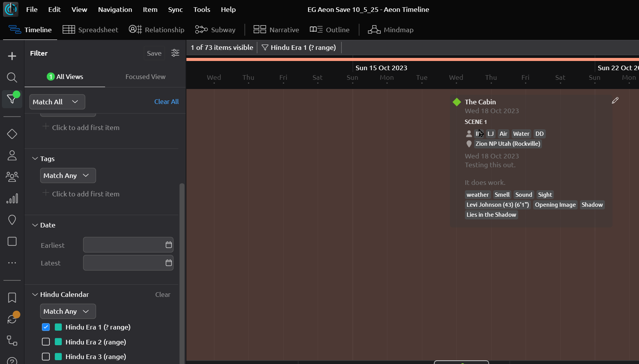The image size is (639, 364).
Task: Click the pencil edit icon on The Cabin
Action: (615, 100)
